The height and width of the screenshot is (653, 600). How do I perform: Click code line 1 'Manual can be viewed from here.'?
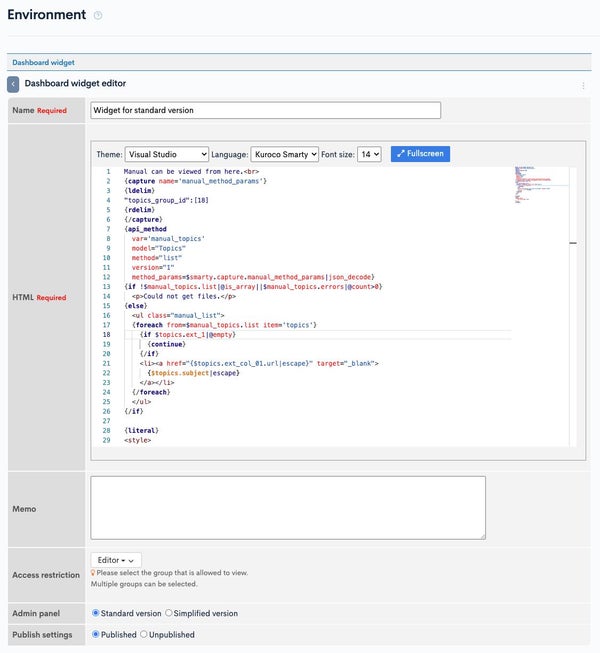(x=191, y=172)
